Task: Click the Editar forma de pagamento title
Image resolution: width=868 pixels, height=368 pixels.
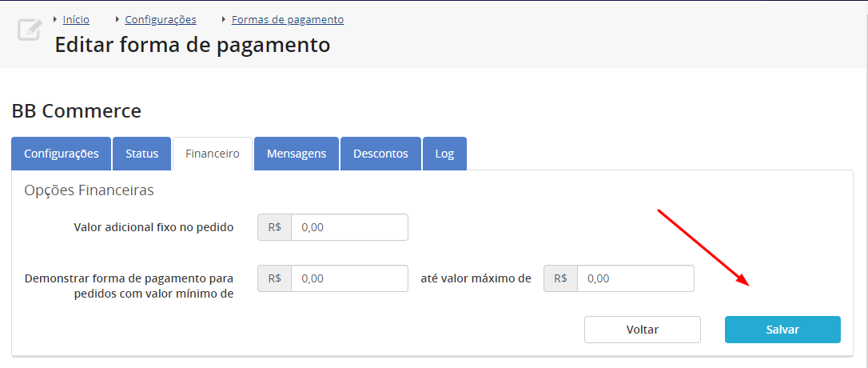Action: click(x=192, y=44)
